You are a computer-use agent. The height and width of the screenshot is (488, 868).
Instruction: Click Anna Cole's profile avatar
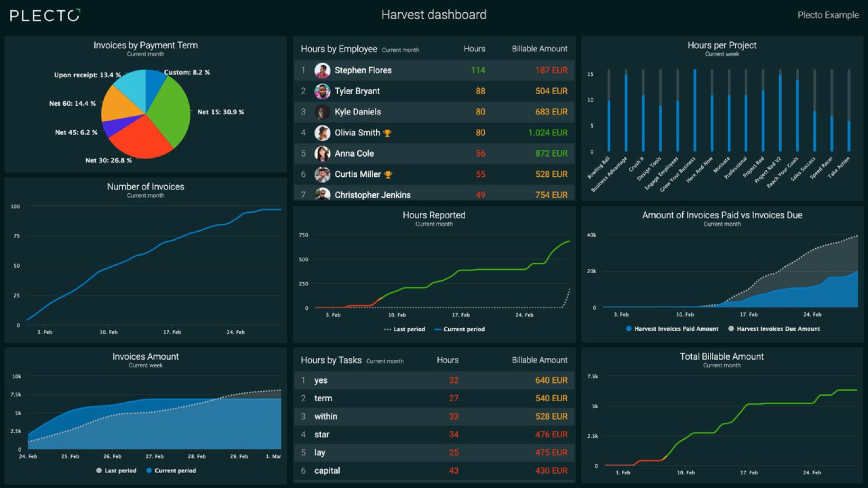click(x=322, y=153)
